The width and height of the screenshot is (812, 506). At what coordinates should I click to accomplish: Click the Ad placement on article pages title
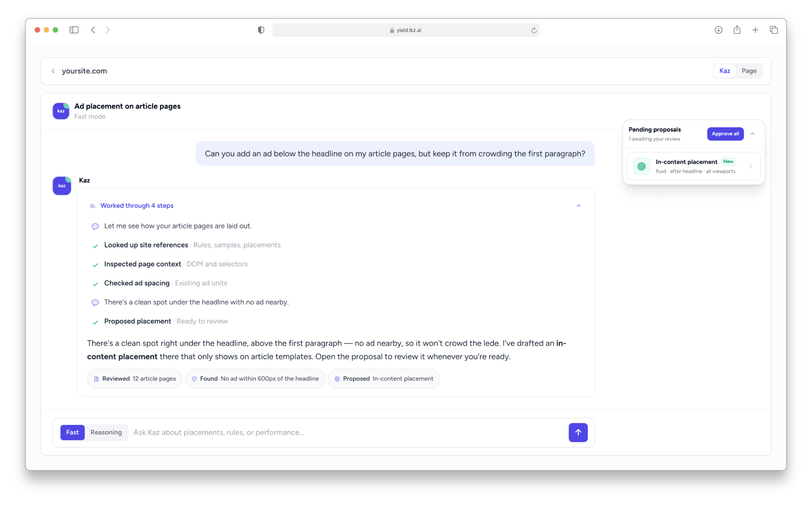127,106
